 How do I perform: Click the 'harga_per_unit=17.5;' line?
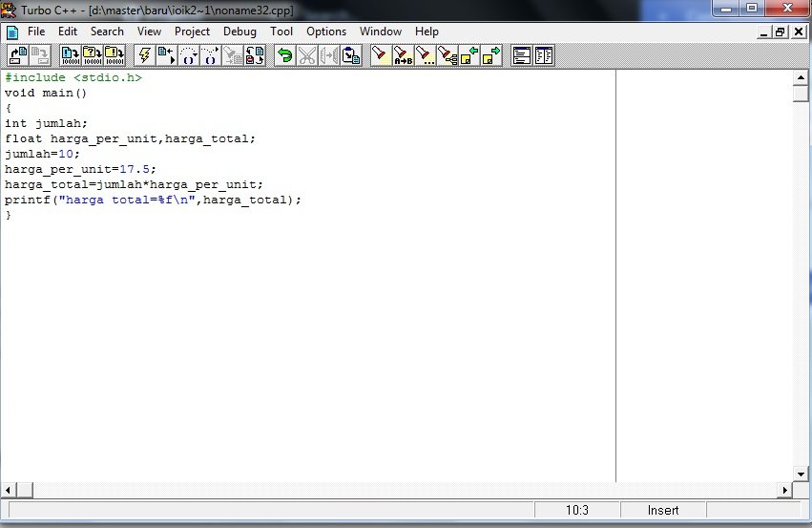(80, 169)
